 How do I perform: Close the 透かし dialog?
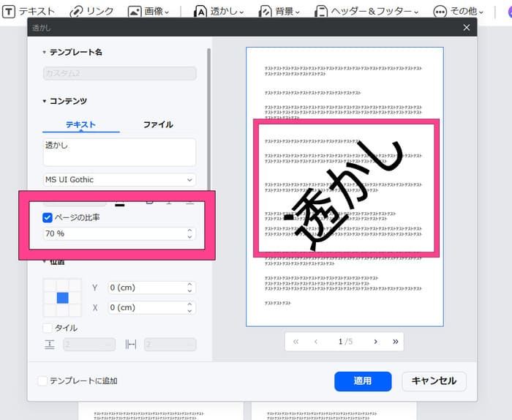click(x=467, y=27)
